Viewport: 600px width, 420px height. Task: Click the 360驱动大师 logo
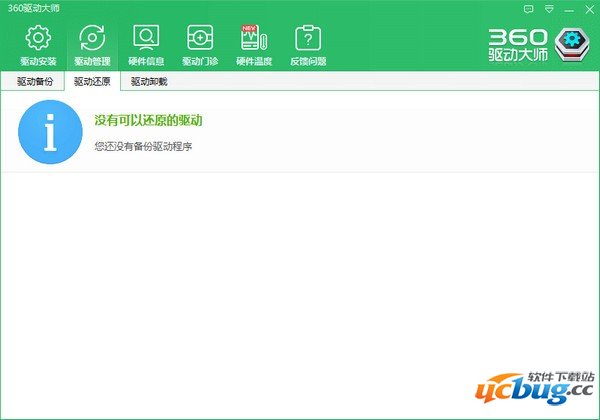click(539, 45)
